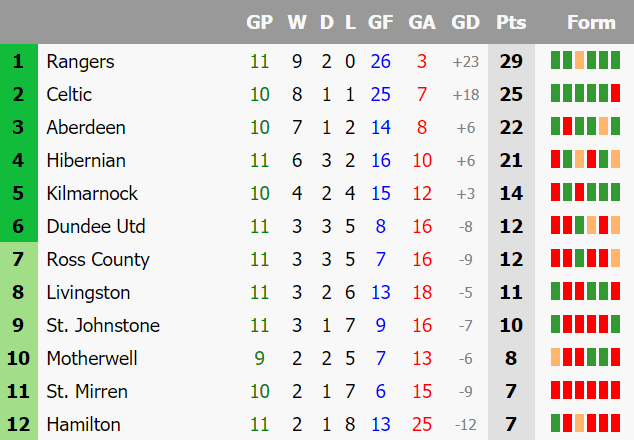634x440 pixels.
Task: Click the Rangers team name
Action: (80, 61)
